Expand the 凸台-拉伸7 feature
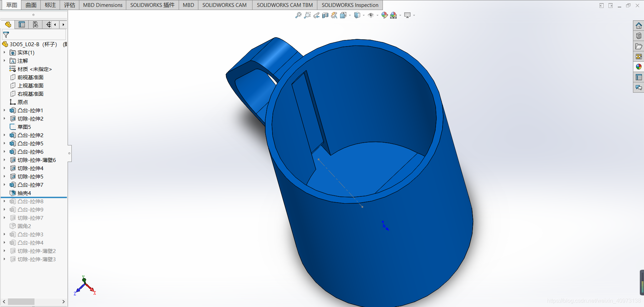The height and width of the screenshot is (307, 644). point(4,185)
